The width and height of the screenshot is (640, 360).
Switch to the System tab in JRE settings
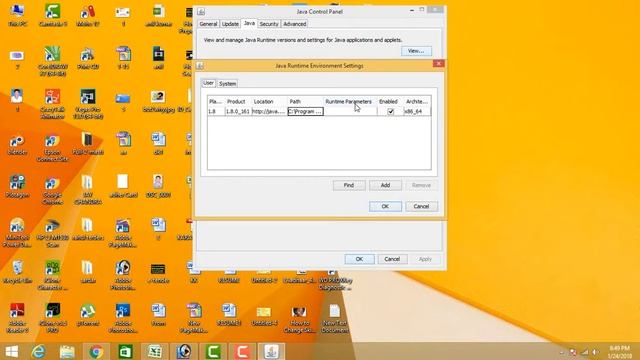pos(227,84)
